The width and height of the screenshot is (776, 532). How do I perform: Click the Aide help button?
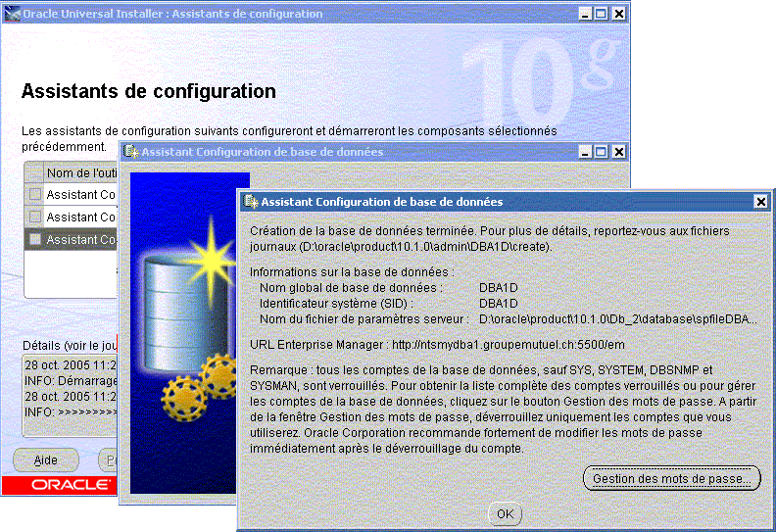click(x=46, y=459)
